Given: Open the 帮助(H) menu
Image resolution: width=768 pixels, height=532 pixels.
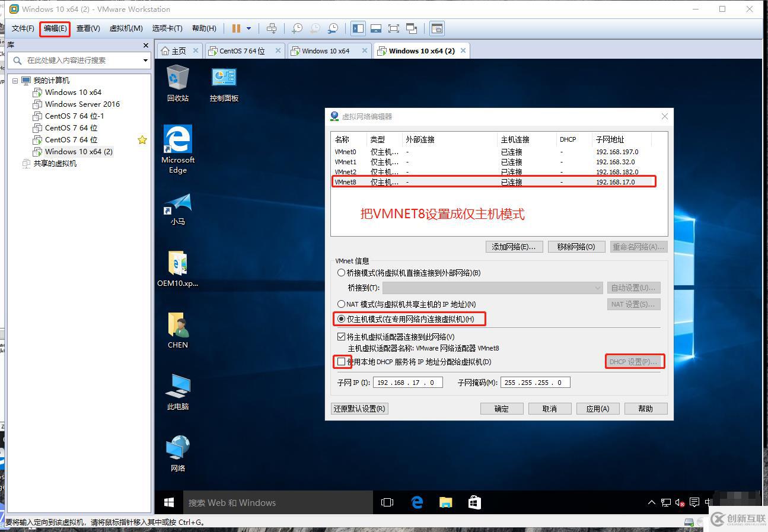Looking at the screenshot, I should (x=204, y=28).
